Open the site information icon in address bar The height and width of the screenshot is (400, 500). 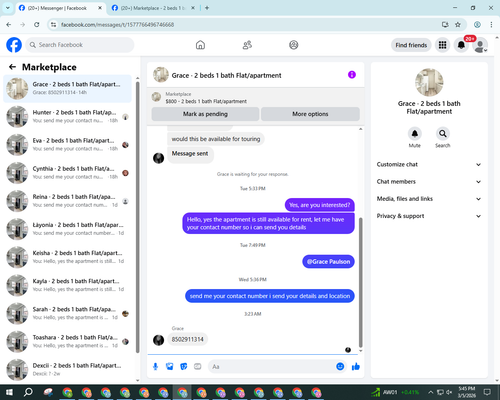point(53,25)
